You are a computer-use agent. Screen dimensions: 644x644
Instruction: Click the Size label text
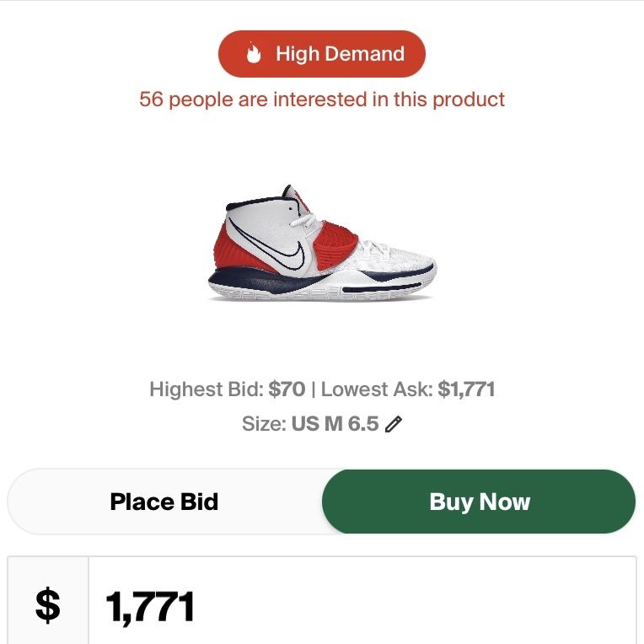[x=264, y=424]
